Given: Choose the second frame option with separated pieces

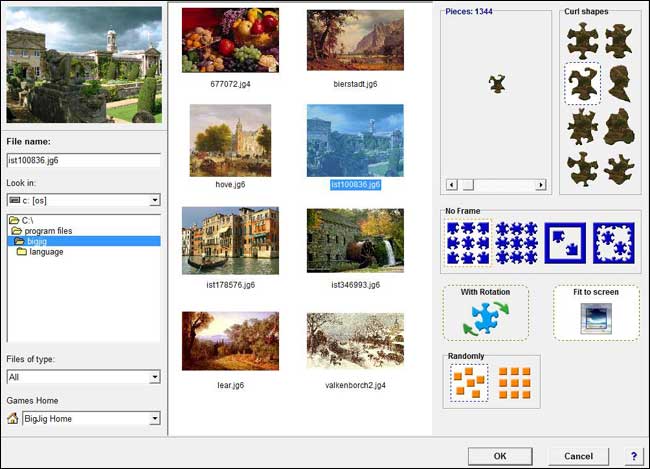Looking at the screenshot, I should point(516,243).
